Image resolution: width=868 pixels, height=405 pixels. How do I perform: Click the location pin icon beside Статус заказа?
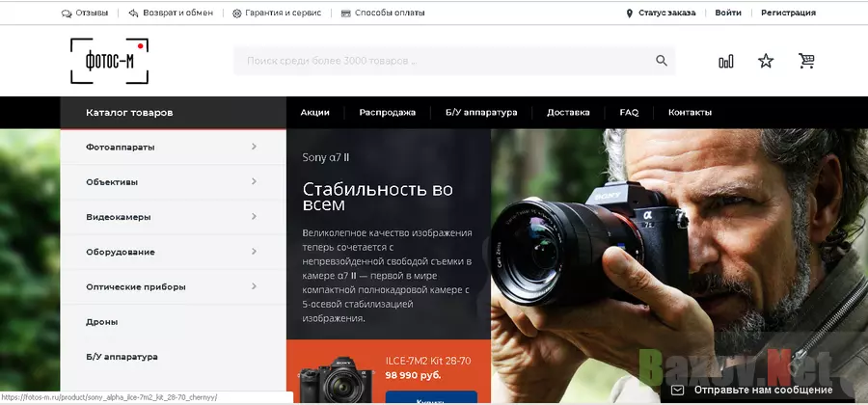click(x=630, y=13)
